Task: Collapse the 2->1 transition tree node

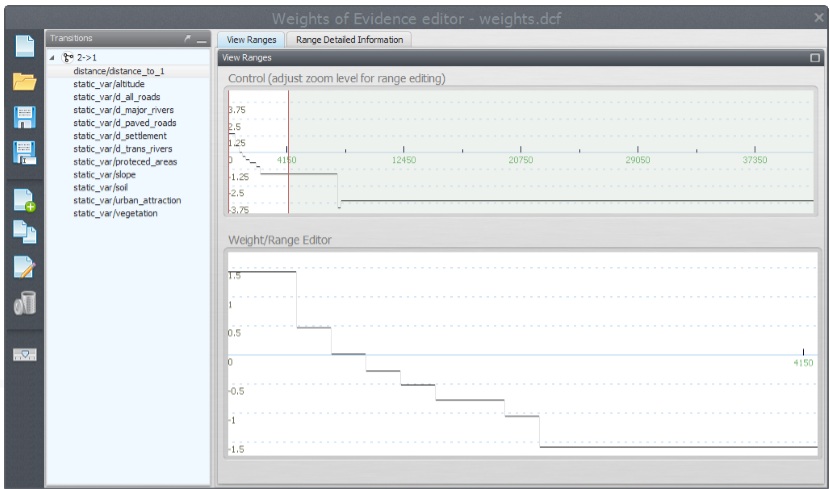Action: point(53,58)
